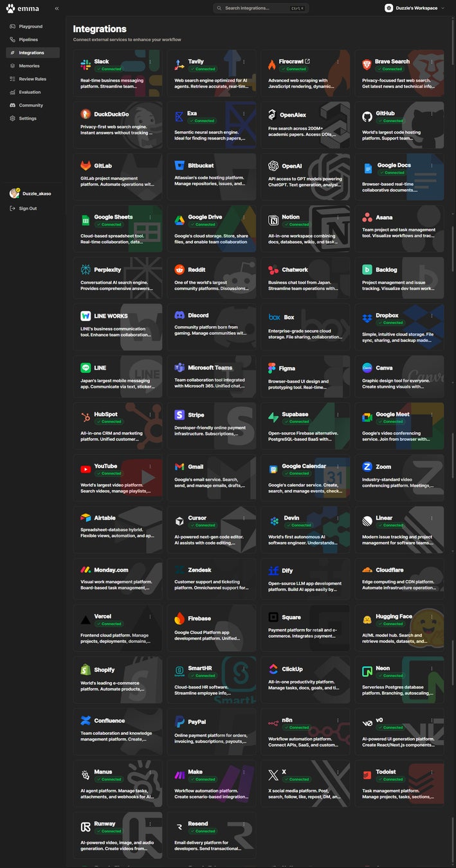Viewport: 456px width, 868px height.
Task: Open three-dot menu on Tavily card
Action: pos(244,62)
